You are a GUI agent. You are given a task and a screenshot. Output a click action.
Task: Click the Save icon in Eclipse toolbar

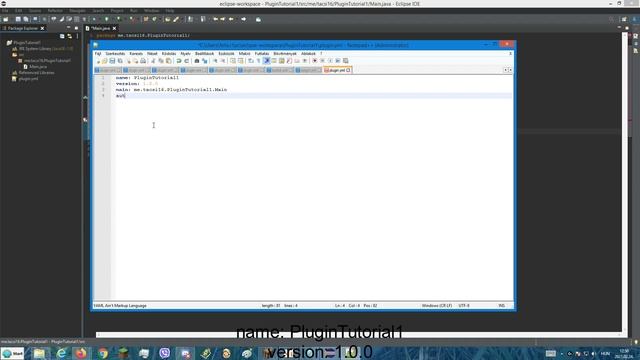pyautogui.click(x=18, y=19)
